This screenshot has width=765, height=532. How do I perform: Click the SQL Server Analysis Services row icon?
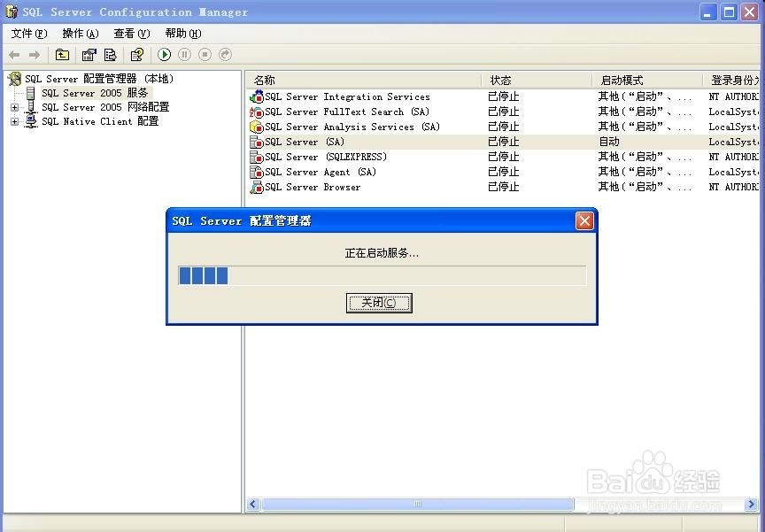coord(257,127)
